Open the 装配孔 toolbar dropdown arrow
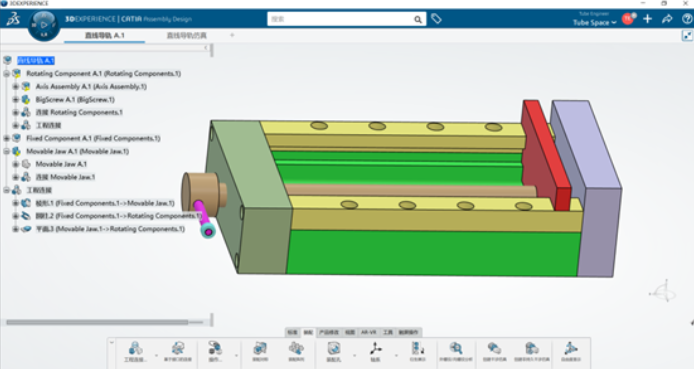Screen dimensions: 694x369 354,355
